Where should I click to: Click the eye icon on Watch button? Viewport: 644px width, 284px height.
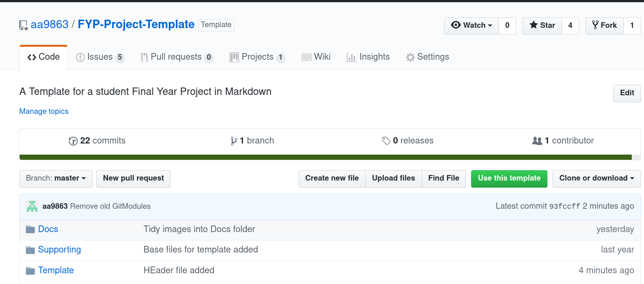click(x=456, y=25)
